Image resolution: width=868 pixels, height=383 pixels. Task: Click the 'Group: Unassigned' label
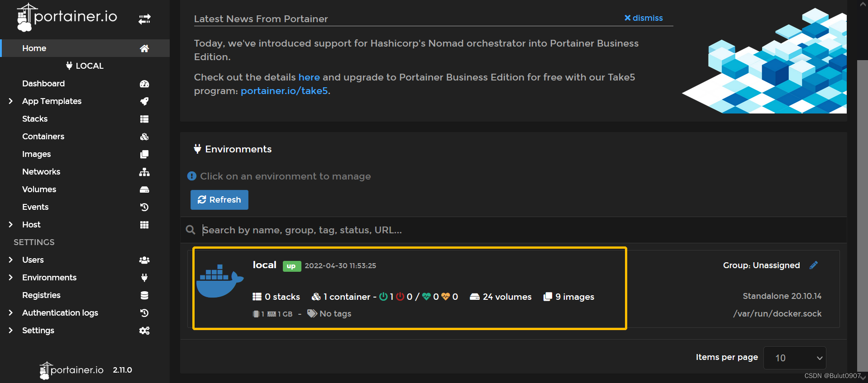pos(761,265)
